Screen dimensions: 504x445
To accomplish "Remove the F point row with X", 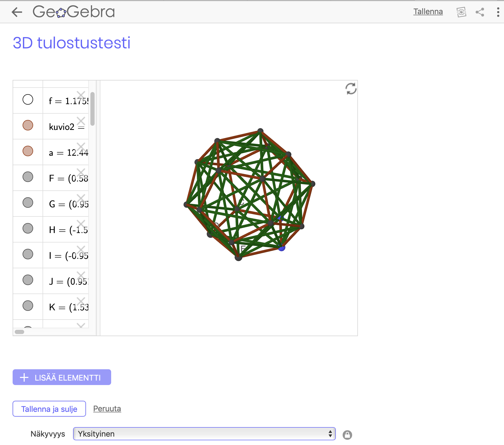I will [81, 173].
